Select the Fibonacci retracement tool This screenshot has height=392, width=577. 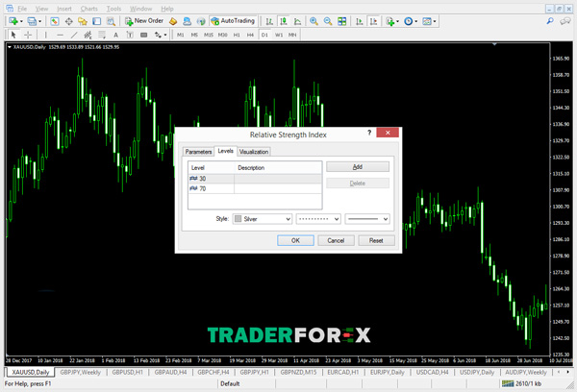[x=102, y=35]
